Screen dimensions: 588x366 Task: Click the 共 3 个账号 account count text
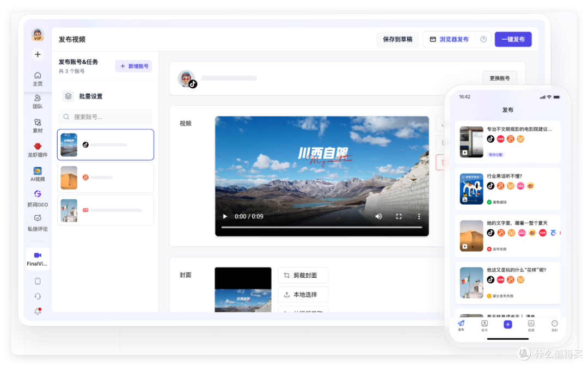pos(72,71)
